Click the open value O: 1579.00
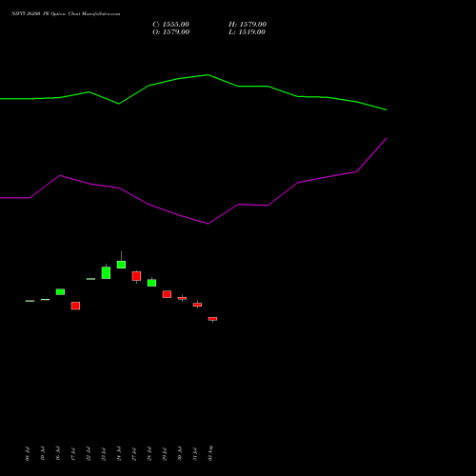The height and width of the screenshot is (476, 476). [171, 32]
